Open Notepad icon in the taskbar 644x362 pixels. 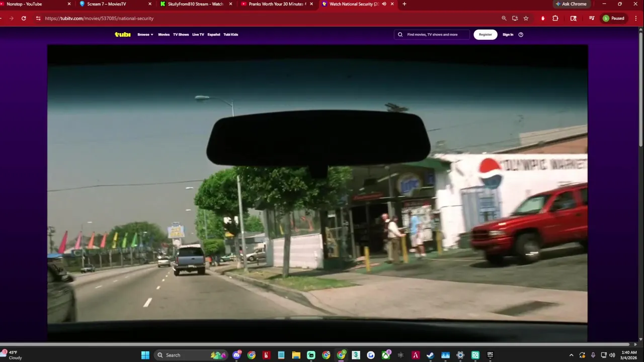281,355
